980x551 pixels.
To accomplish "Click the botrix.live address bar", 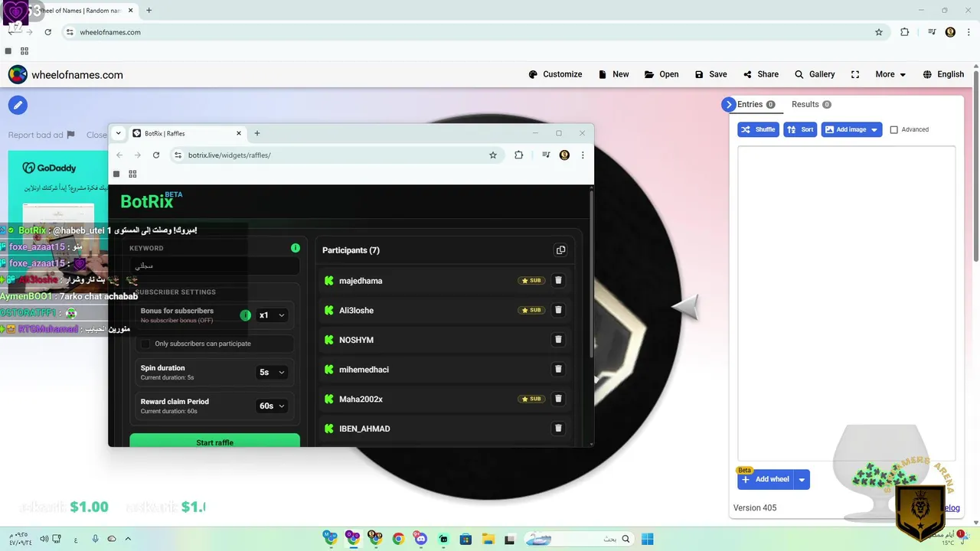I will [335, 155].
